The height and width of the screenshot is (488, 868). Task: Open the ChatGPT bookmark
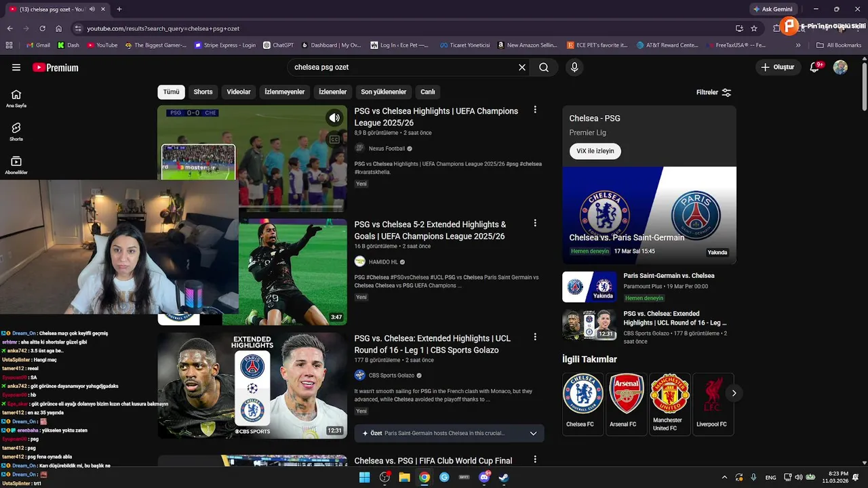(278, 45)
